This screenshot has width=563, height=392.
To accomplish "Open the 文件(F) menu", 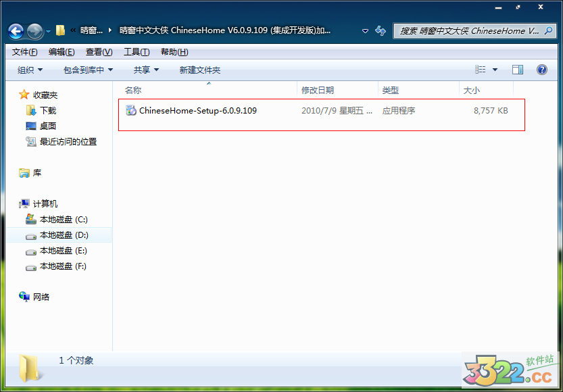I will click(24, 52).
